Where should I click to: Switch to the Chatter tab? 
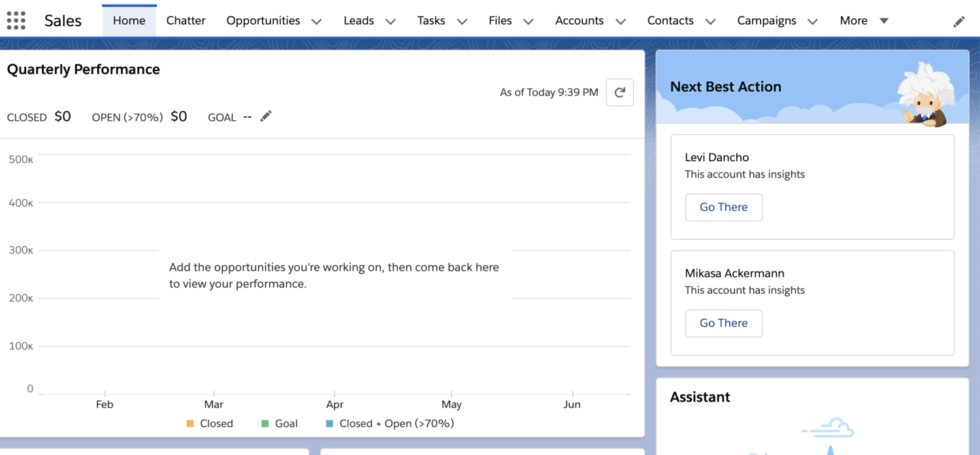point(186,20)
